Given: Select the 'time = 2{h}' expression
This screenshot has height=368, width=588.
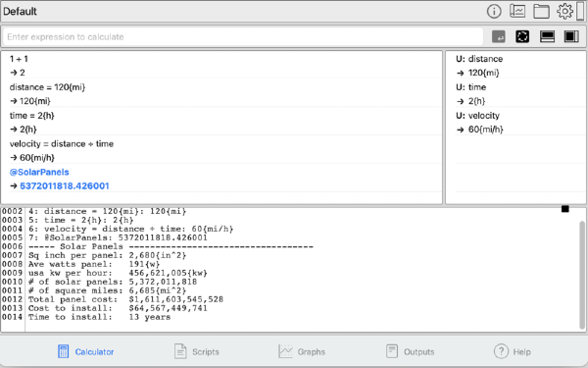Looking at the screenshot, I should [x=32, y=115].
